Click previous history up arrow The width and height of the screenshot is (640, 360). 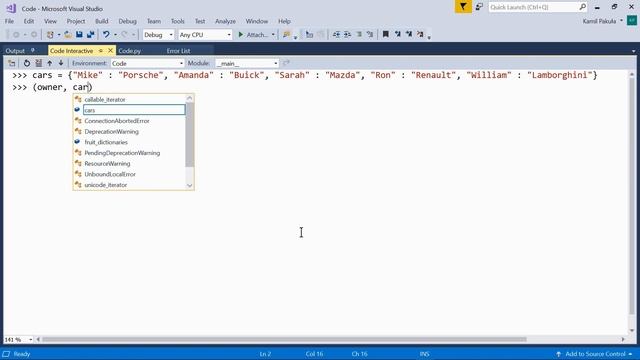pyautogui.click(x=49, y=63)
